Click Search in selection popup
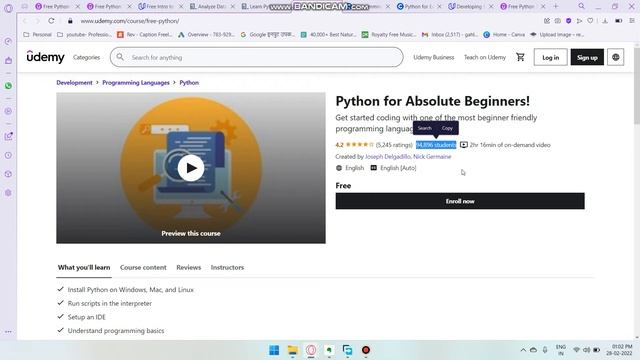This screenshot has height=360, width=640. tap(424, 128)
